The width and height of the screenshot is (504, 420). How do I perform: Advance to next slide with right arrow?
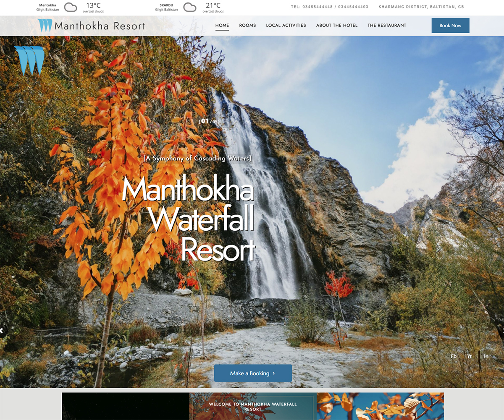pyautogui.click(x=502, y=331)
